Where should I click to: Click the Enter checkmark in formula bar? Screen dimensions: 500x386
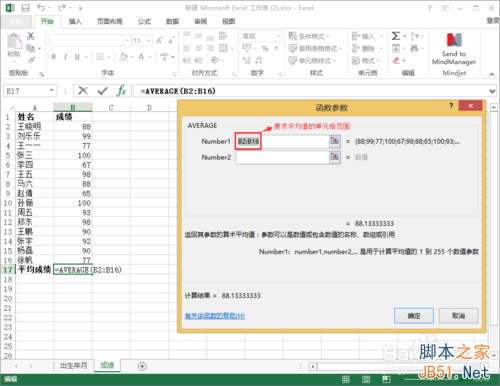[x=102, y=91]
